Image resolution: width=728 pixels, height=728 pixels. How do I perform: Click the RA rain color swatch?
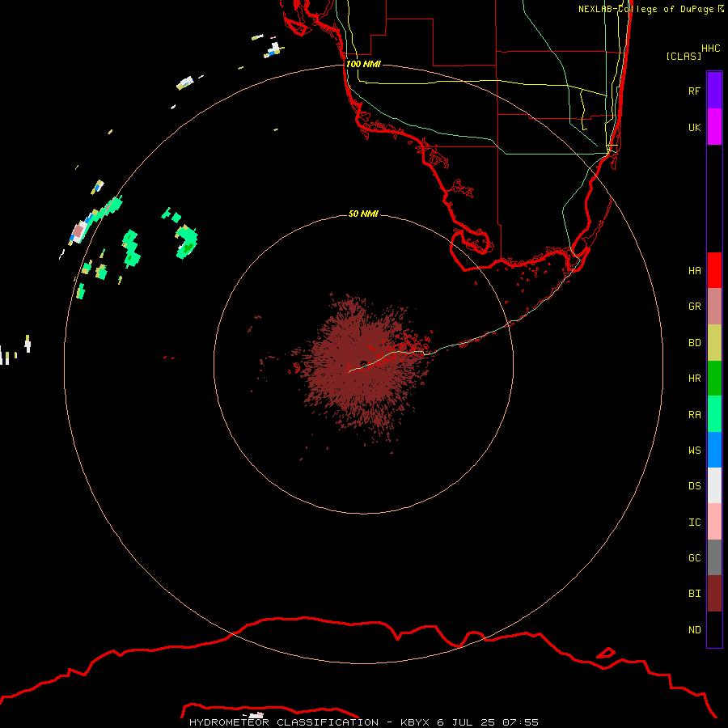coord(714,414)
